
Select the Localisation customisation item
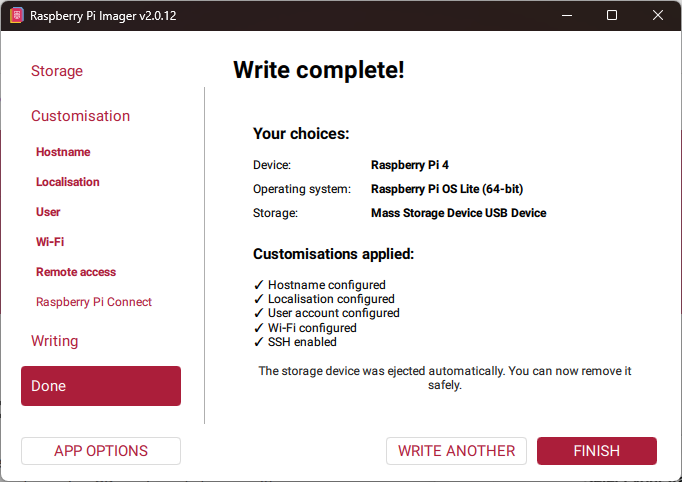pos(67,182)
